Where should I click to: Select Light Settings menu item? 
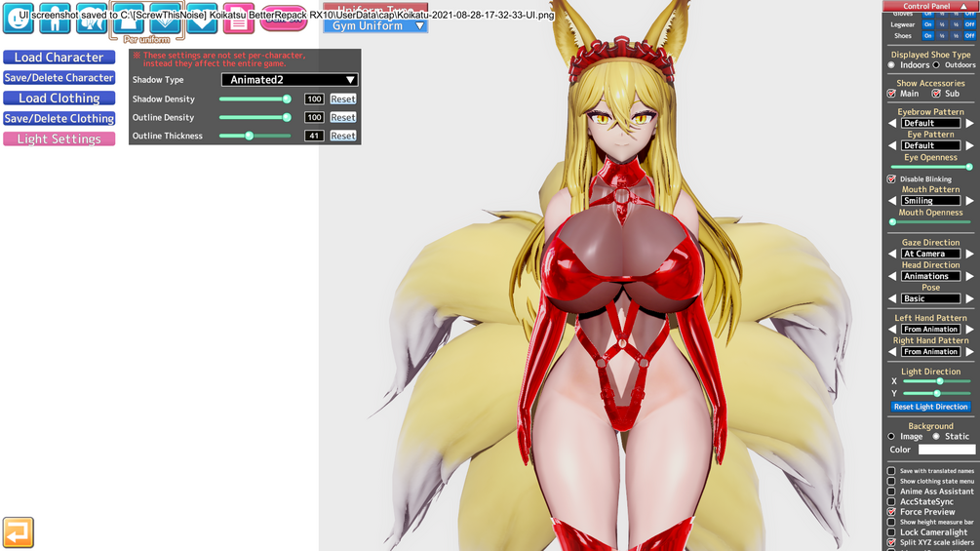point(59,138)
